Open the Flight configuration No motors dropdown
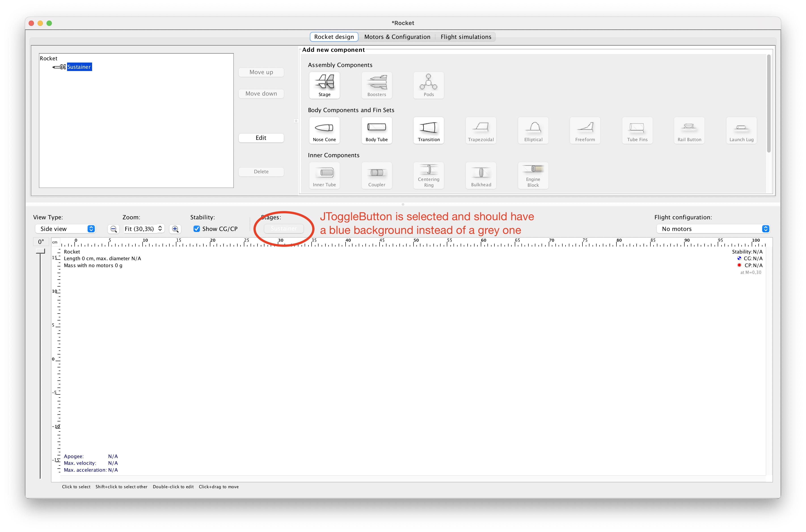The width and height of the screenshot is (806, 532). (713, 229)
